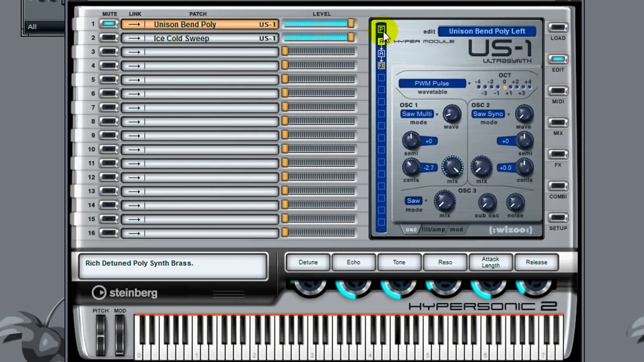Click the link arrow on slot 16
The image size is (644, 362).
click(x=133, y=233)
